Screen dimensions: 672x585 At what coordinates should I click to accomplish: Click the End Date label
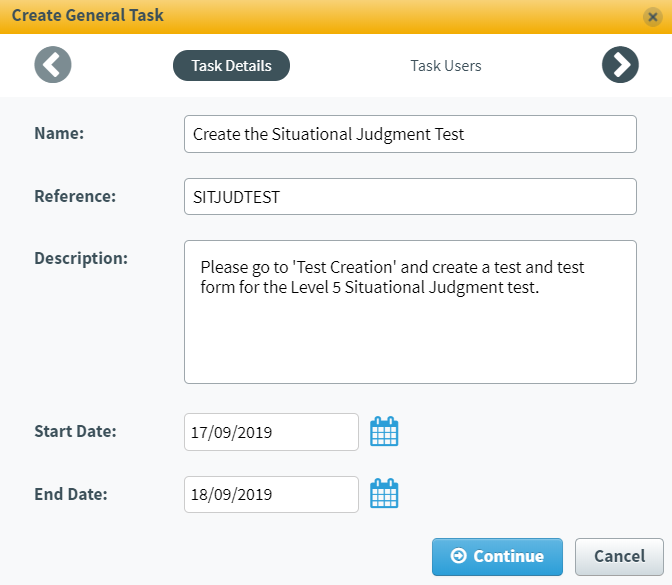[x=71, y=494]
